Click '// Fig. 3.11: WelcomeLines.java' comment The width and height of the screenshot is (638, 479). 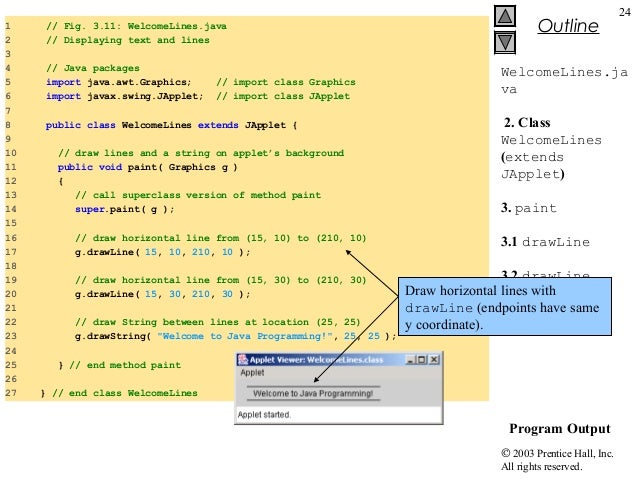click(x=136, y=26)
